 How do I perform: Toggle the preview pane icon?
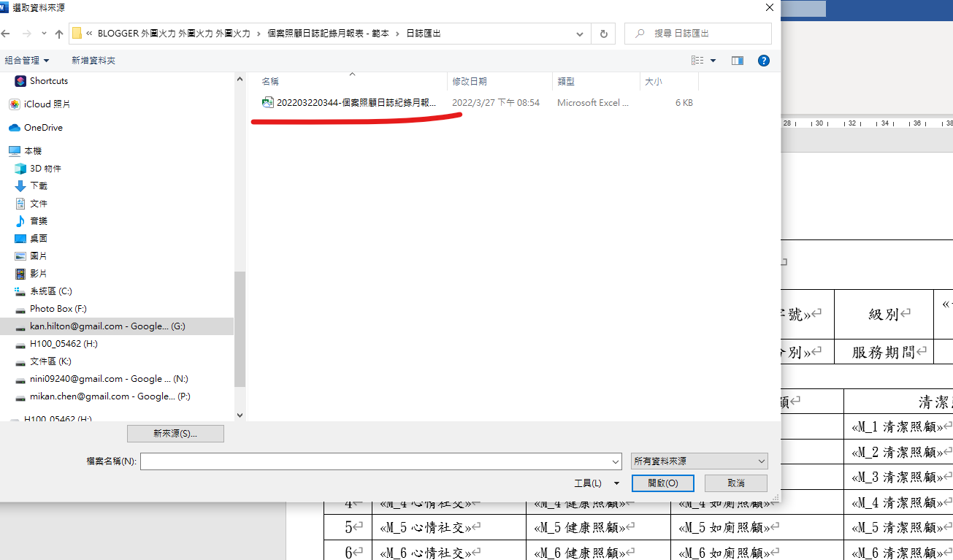[738, 61]
